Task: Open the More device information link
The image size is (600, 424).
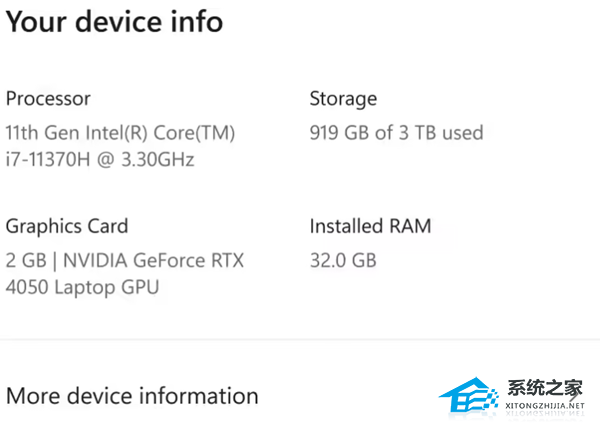Action: pyautogui.click(x=132, y=395)
